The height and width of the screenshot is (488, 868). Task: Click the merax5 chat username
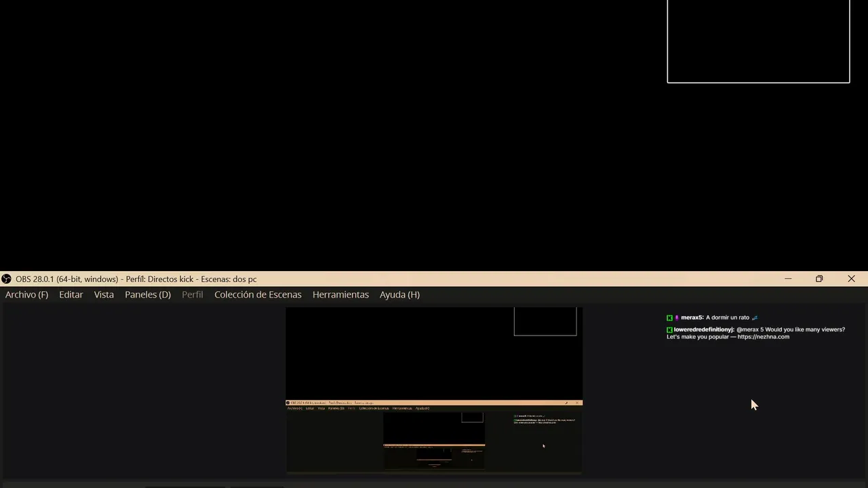click(692, 318)
